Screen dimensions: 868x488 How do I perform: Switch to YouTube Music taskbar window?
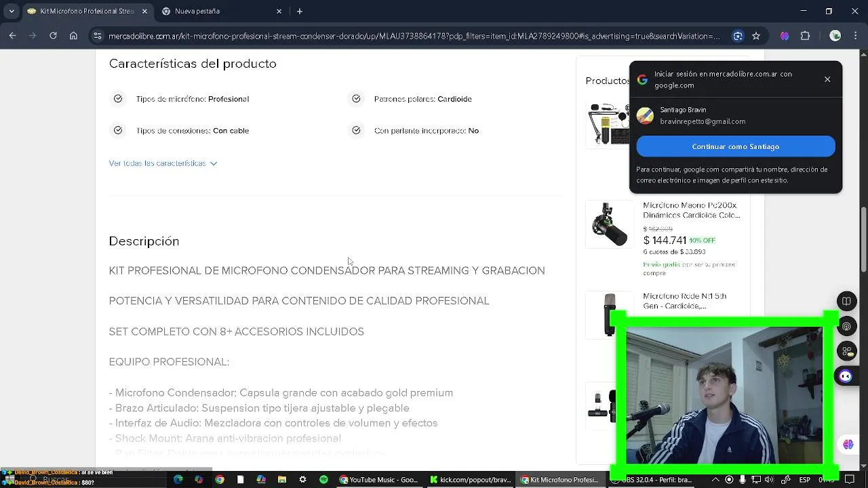(380, 480)
